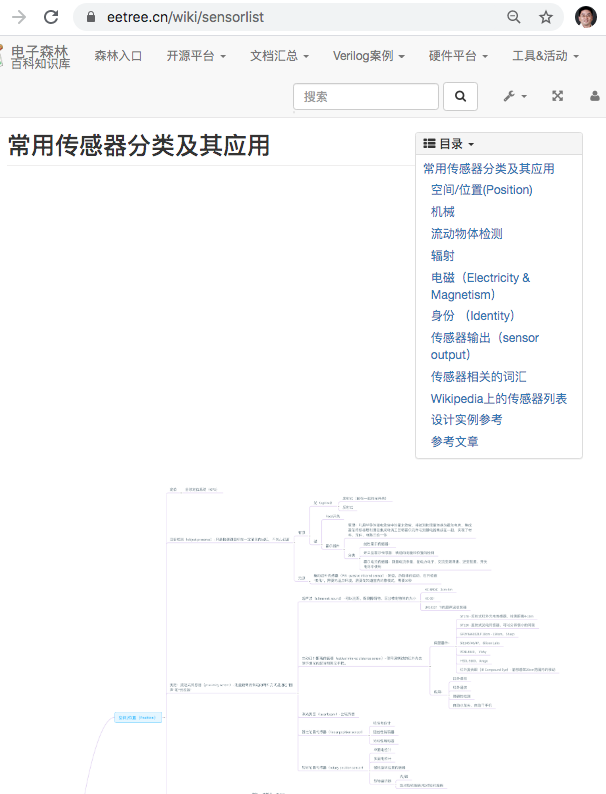Jump to 传感器相关的词汇 section
The image size is (606, 794).
pyautogui.click(x=478, y=377)
